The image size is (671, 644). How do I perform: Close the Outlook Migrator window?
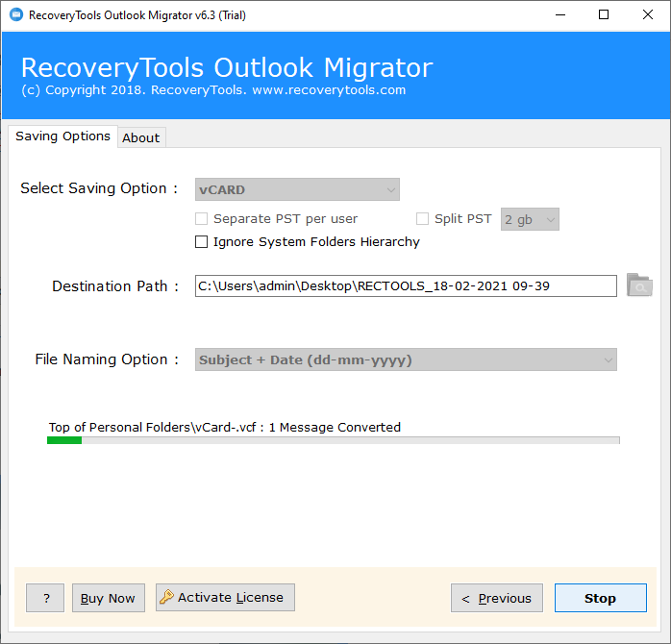[648, 15]
